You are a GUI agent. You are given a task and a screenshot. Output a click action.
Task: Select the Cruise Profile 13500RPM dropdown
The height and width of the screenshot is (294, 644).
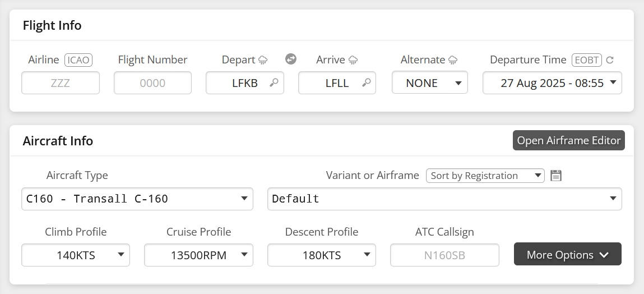(x=198, y=255)
